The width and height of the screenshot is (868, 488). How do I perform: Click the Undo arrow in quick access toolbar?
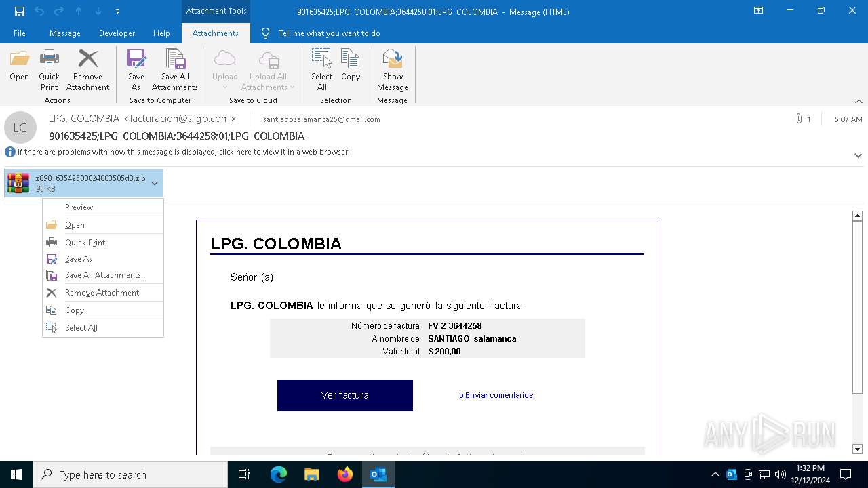39,12
